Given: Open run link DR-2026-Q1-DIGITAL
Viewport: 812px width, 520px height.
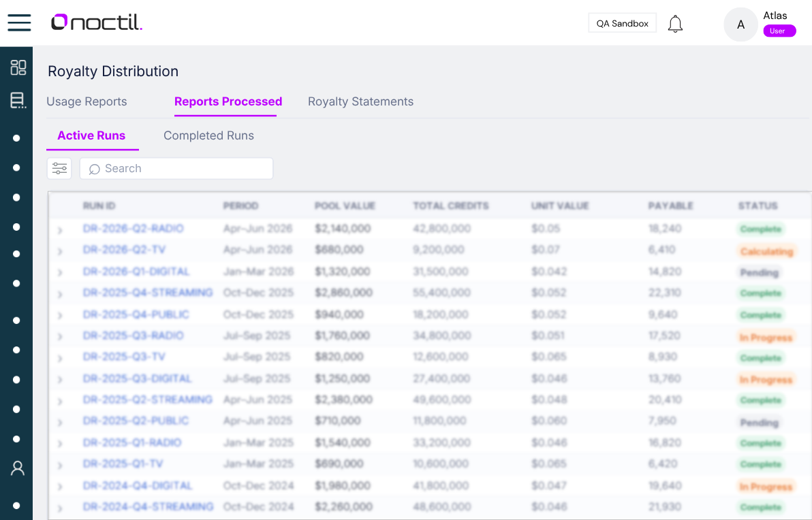Looking at the screenshot, I should click(x=136, y=271).
